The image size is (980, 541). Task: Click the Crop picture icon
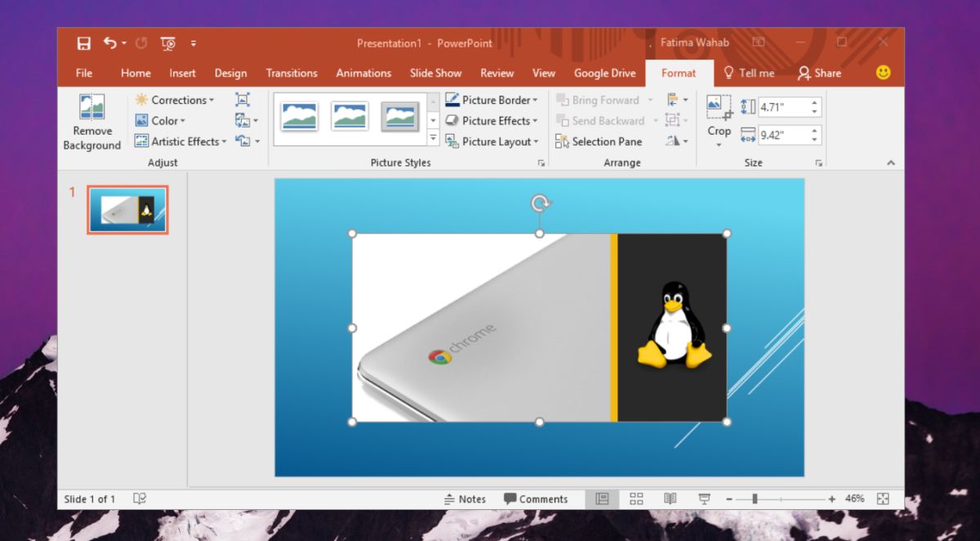[719, 108]
